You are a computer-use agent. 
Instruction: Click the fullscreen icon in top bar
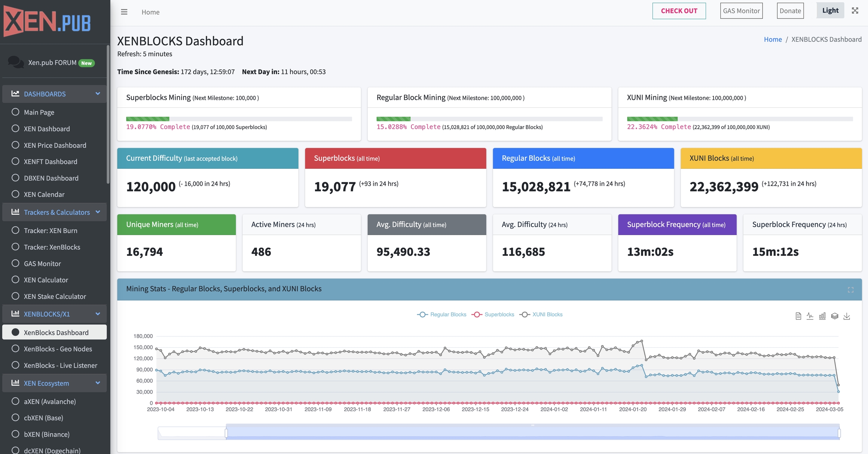tap(855, 11)
